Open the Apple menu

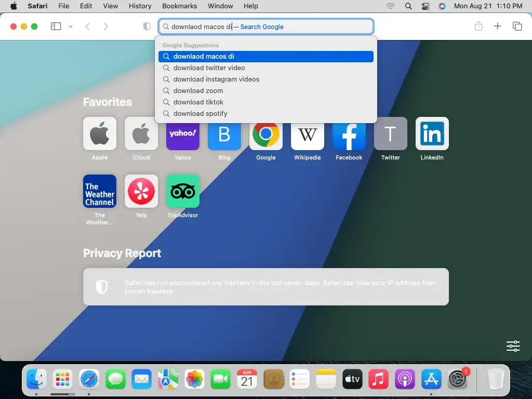(x=14, y=6)
